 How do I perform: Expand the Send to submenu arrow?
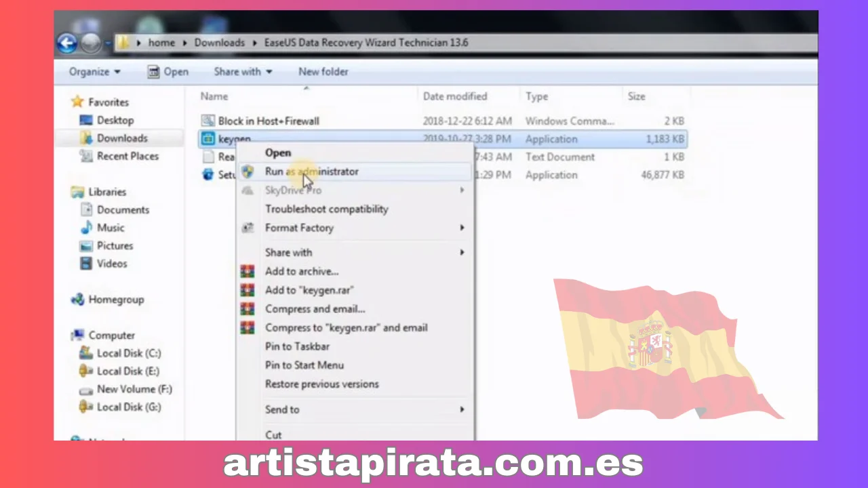click(x=462, y=410)
